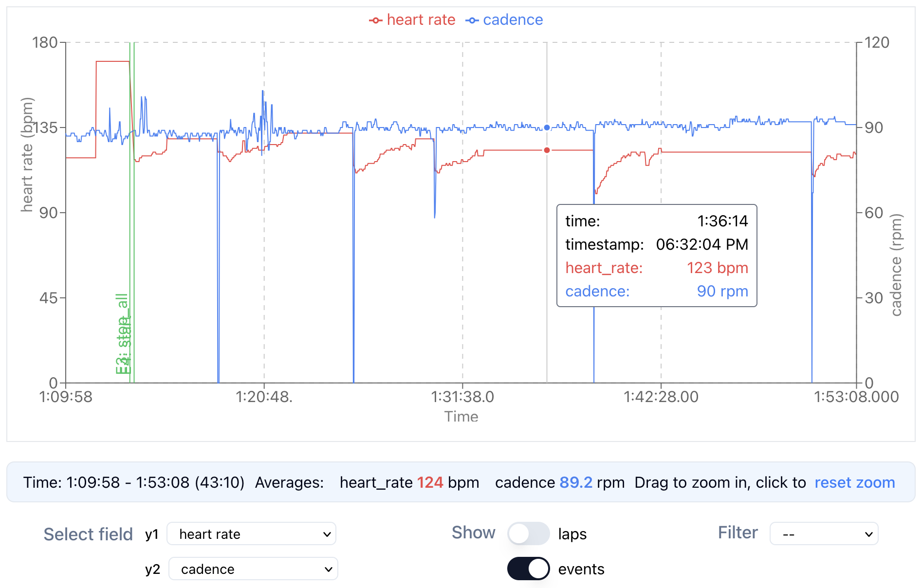
Task: Select the highlighted red heart rate data point
Action: point(547,150)
